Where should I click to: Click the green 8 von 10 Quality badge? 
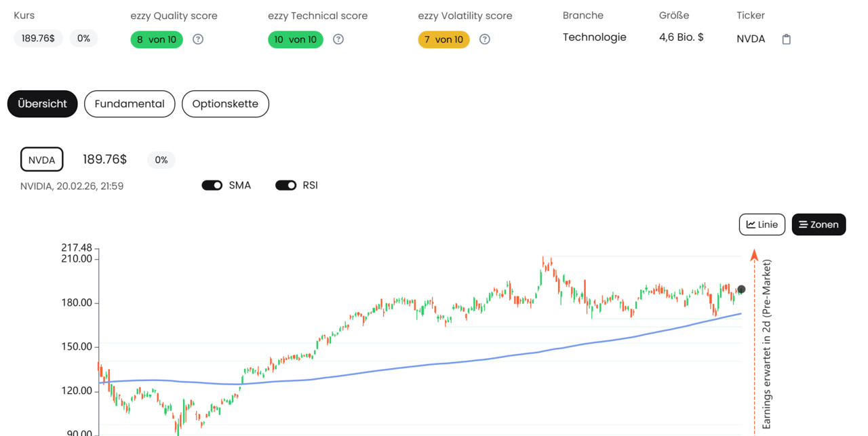(x=157, y=39)
